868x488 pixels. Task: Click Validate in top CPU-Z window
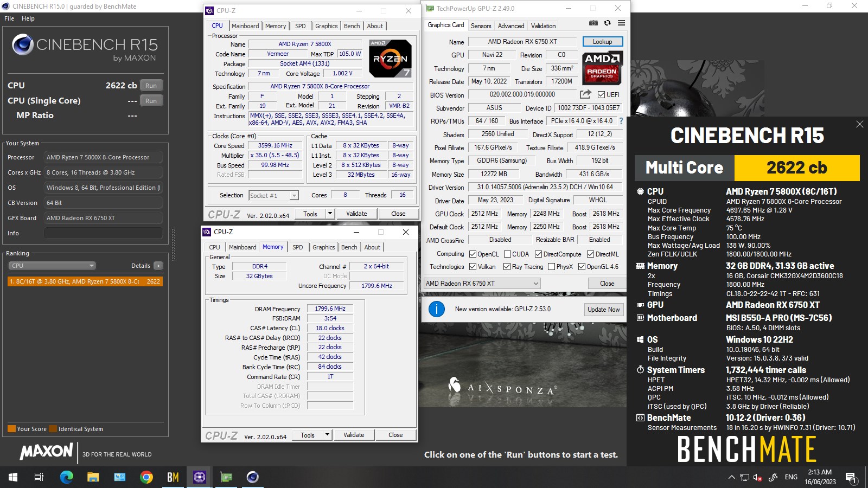pos(356,214)
